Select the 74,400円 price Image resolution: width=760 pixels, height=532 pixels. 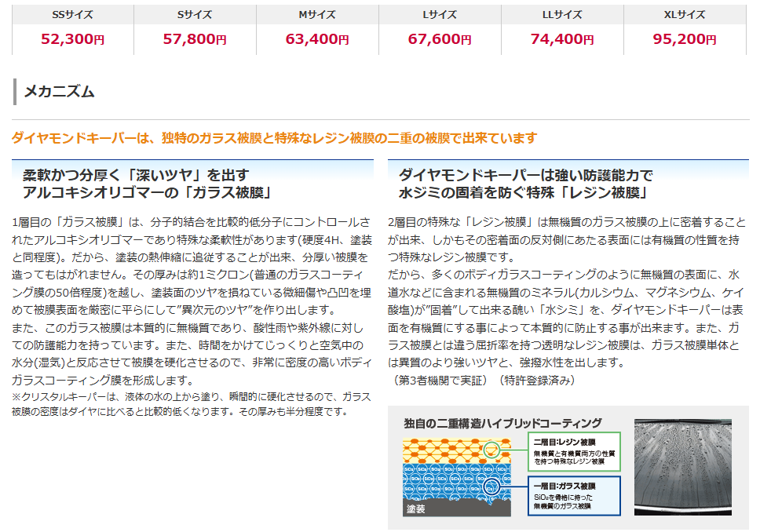click(x=562, y=39)
